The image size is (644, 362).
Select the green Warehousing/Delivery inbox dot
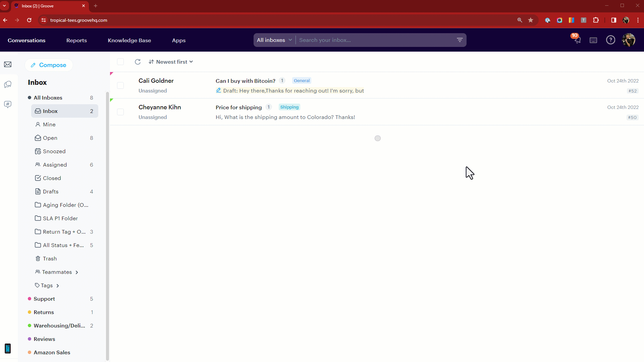click(x=30, y=325)
